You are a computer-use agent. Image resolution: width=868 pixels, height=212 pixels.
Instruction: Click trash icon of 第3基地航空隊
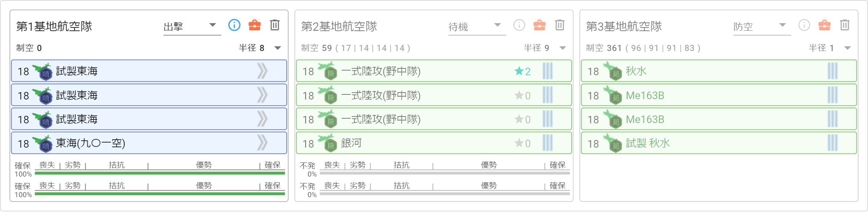pos(845,25)
